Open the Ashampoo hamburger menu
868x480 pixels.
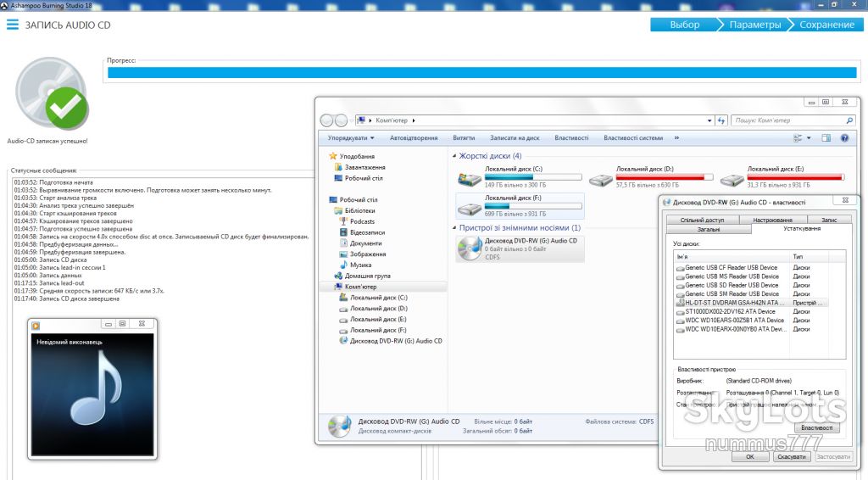click(x=12, y=25)
